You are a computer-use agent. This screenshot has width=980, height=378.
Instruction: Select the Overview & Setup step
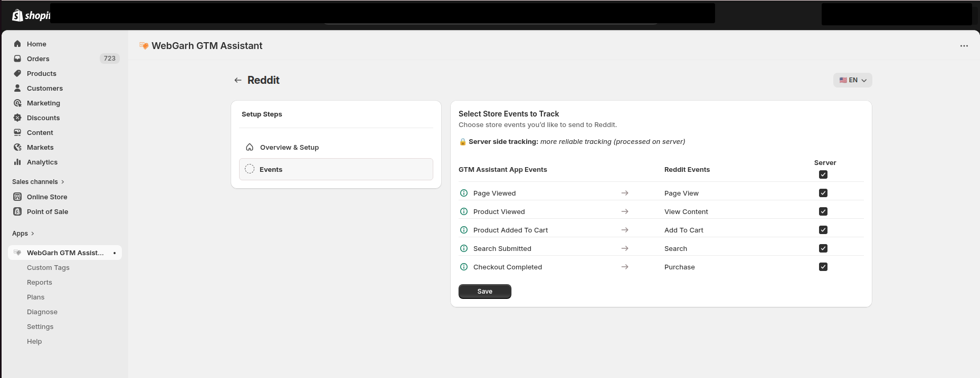click(x=336, y=147)
